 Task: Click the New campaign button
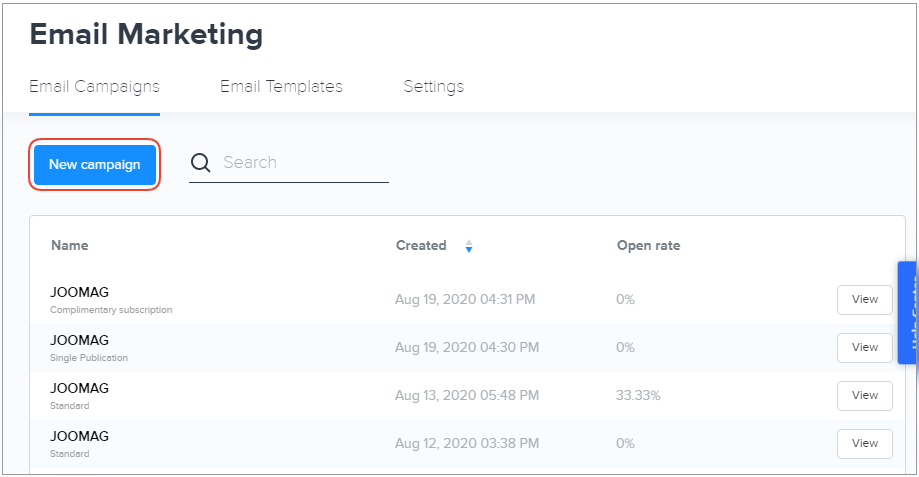[x=95, y=165]
